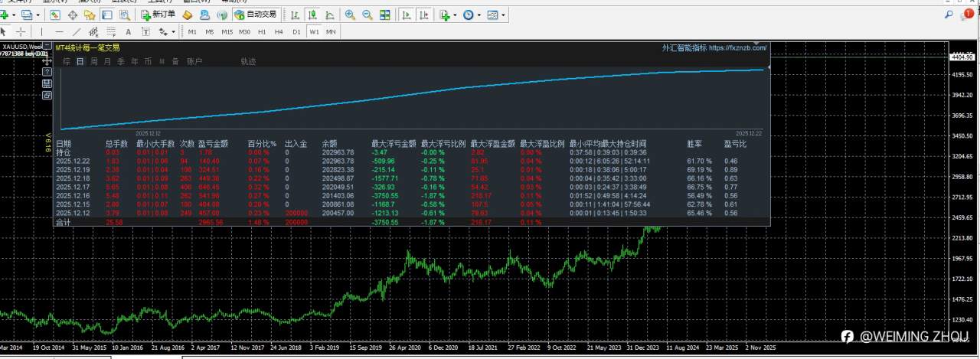
Task: Click the panel restore window icon
Action: [x=47, y=95]
